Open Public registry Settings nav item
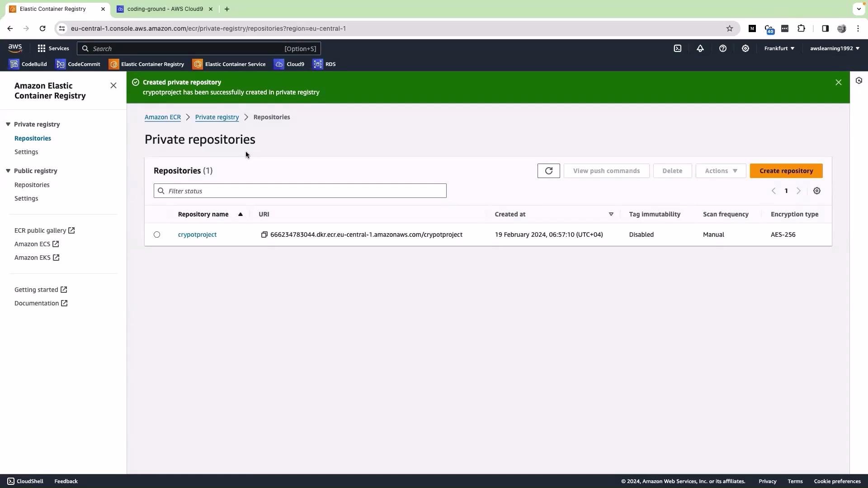The width and height of the screenshot is (868, 488). pyautogui.click(x=26, y=198)
